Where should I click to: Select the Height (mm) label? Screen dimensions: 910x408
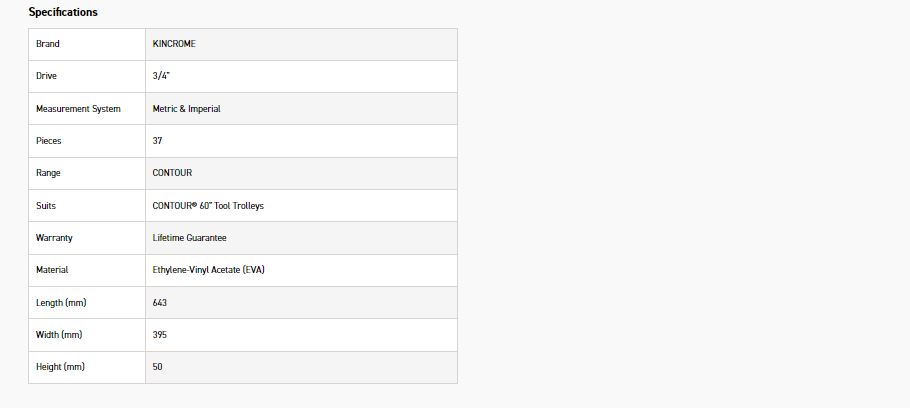point(60,367)
